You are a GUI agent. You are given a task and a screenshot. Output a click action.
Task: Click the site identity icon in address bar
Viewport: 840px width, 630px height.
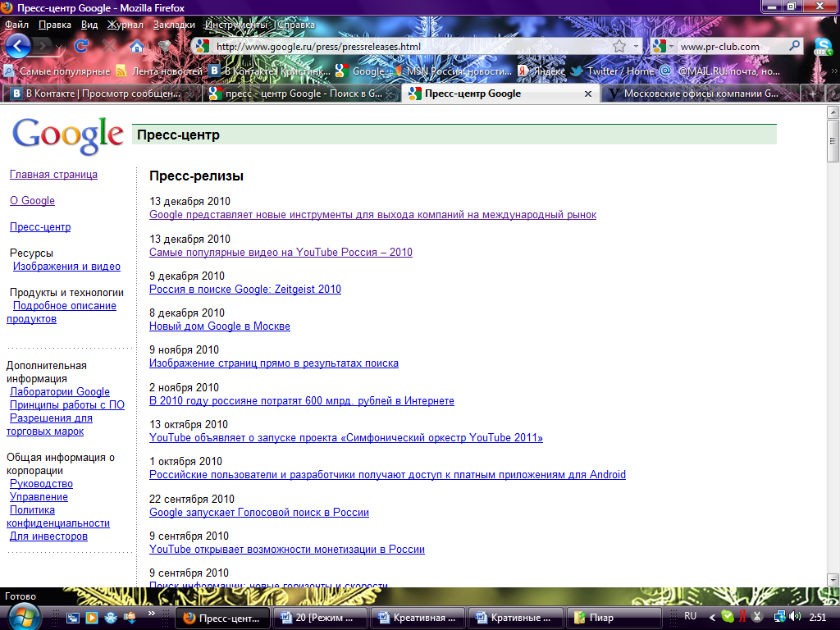tap(202, 47)
